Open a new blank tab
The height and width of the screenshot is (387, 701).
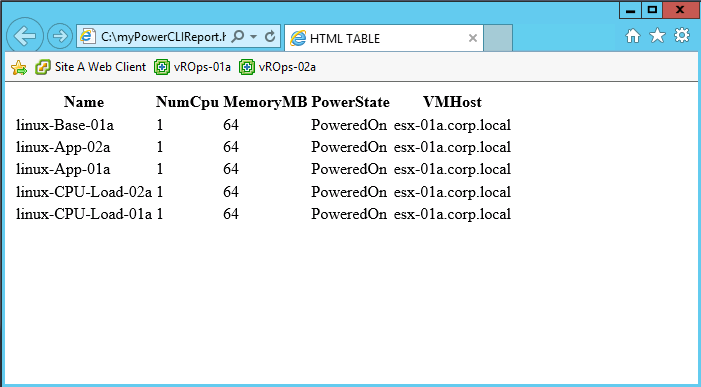(x=498, y=38)
